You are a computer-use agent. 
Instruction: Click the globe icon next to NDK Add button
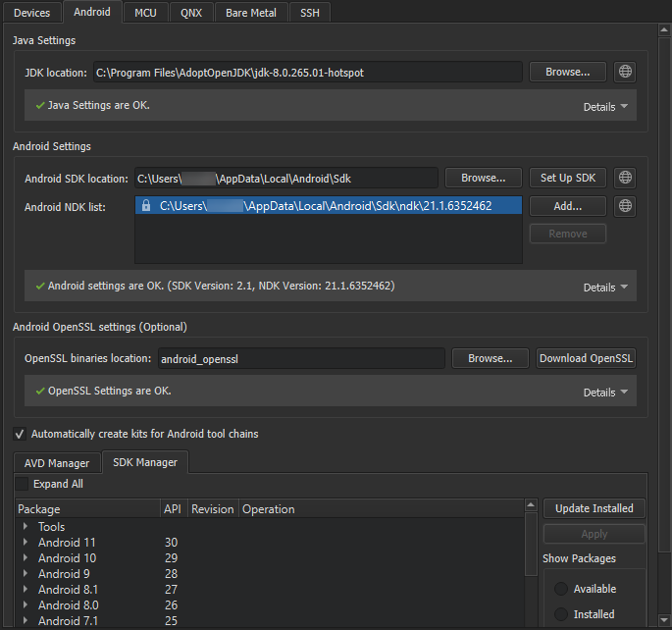(x=625, y=206)
